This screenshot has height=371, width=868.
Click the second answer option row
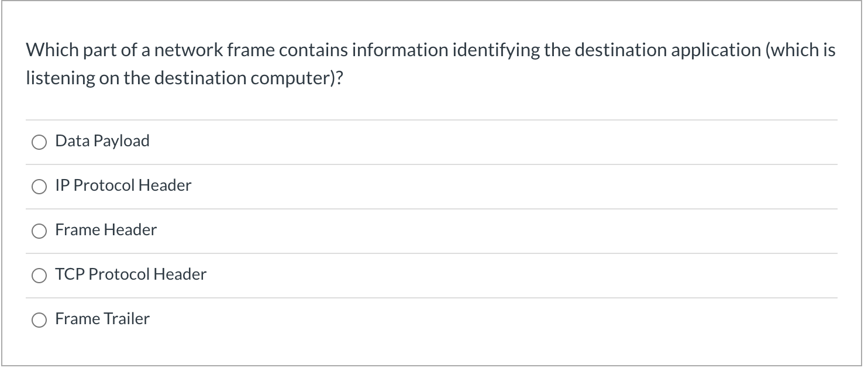point(433,186)
